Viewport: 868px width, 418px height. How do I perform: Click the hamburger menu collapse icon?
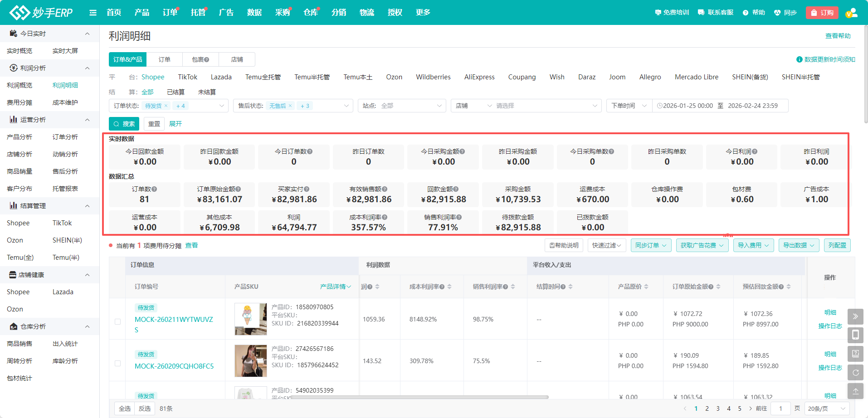pyautogui.click(x=93, y=13)
